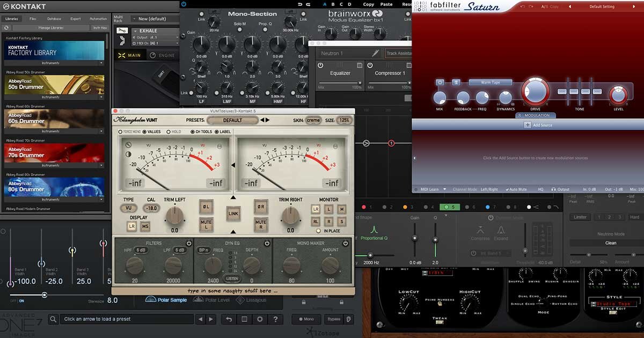Viewport: 644px width, 338px height.
Task: Open the Saturn Warm Tape style dropdown
Action: point(491,83)
